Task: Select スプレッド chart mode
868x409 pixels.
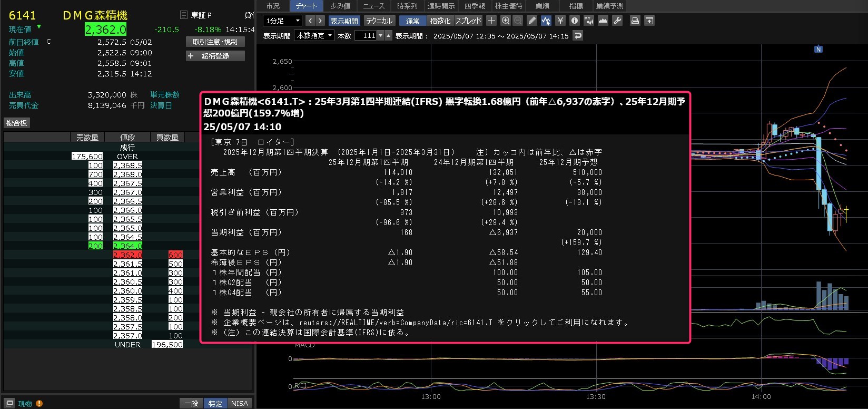Action: coord(468,21)
